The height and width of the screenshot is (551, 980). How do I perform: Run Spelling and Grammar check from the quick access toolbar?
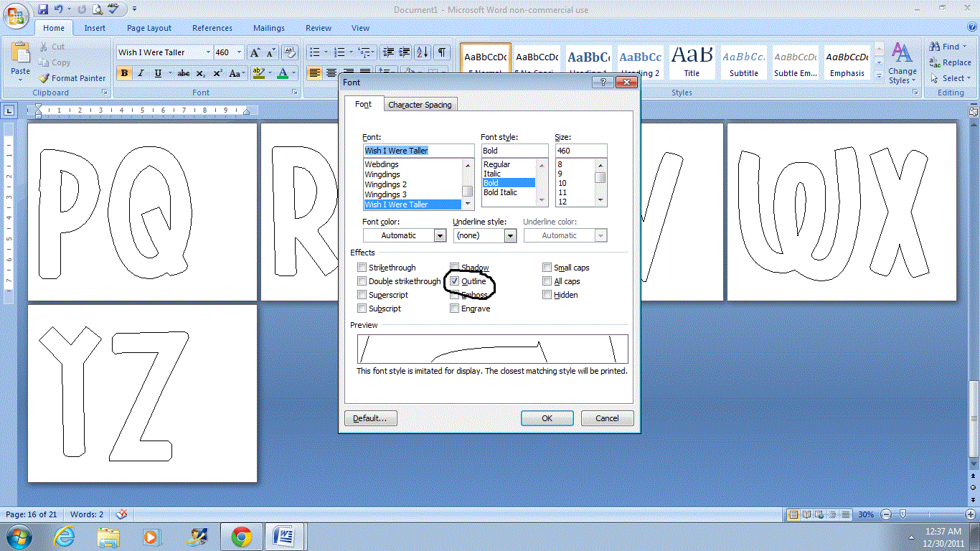[x=113, y=9]
